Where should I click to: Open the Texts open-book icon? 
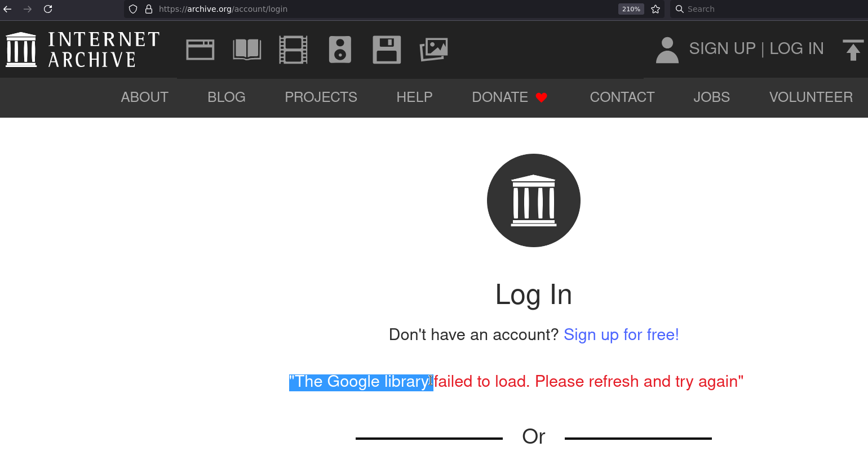pos(247,50)
